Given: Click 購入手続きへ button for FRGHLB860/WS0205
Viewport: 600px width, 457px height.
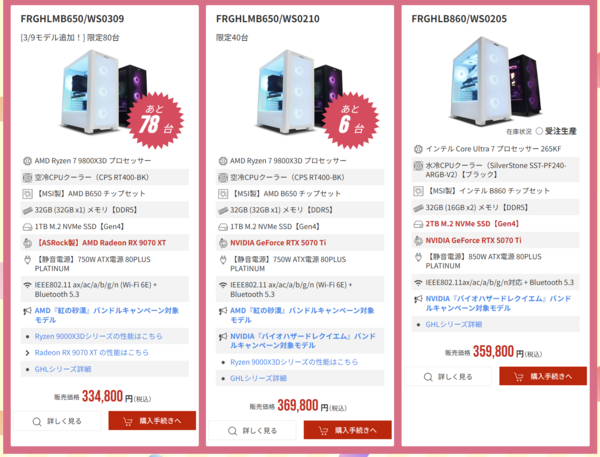Looking at the screenshot, I should tap(543, 377).
